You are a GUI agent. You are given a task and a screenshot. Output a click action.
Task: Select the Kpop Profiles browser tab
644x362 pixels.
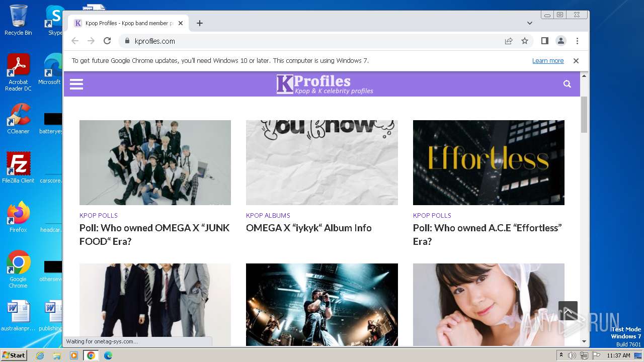coord(128,23)
